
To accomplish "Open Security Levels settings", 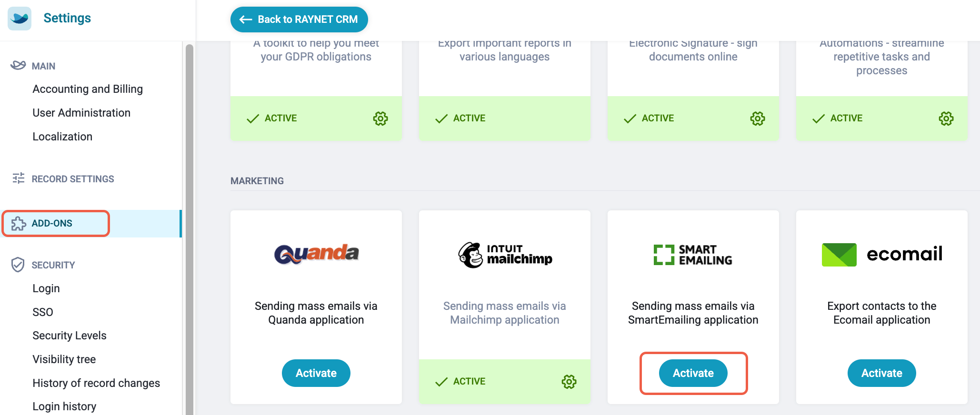I will point(70,336).
